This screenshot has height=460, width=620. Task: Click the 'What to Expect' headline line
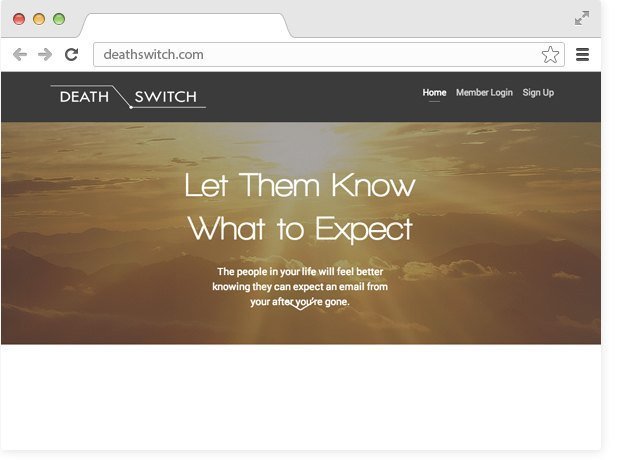pos(300,229)
